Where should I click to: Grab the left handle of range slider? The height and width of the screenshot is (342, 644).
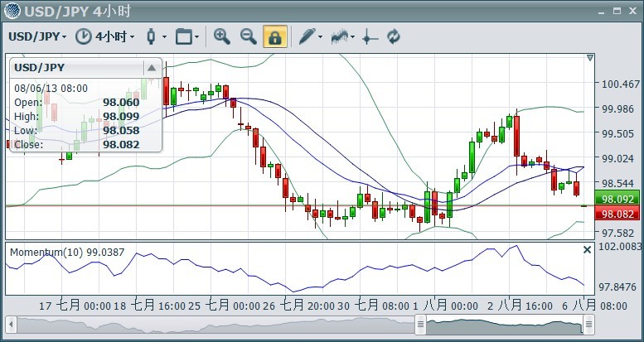[420, 325]
